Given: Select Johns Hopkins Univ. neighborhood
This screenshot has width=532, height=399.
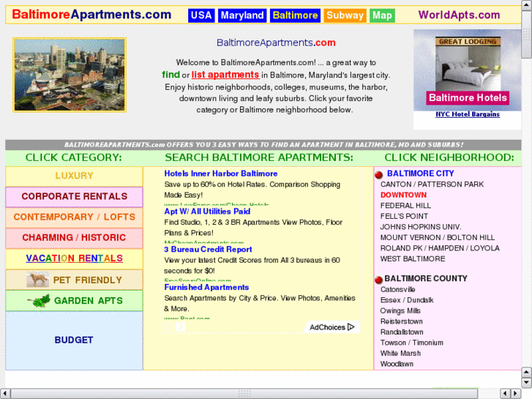Looking at the screenshot, I should click(x=420, y=227).
